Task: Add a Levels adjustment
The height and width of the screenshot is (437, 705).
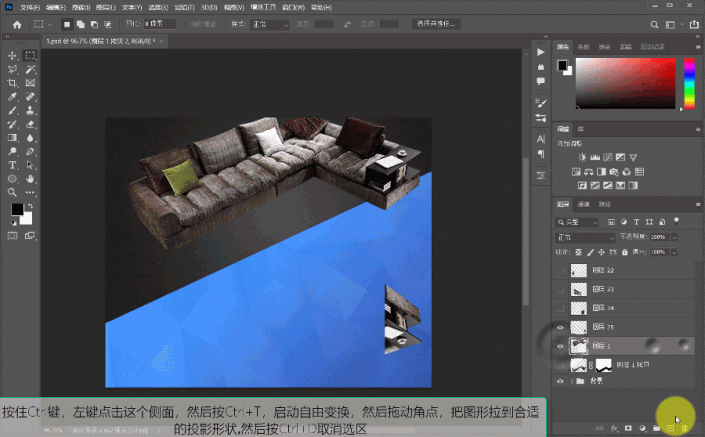Action: click(595, 157)
